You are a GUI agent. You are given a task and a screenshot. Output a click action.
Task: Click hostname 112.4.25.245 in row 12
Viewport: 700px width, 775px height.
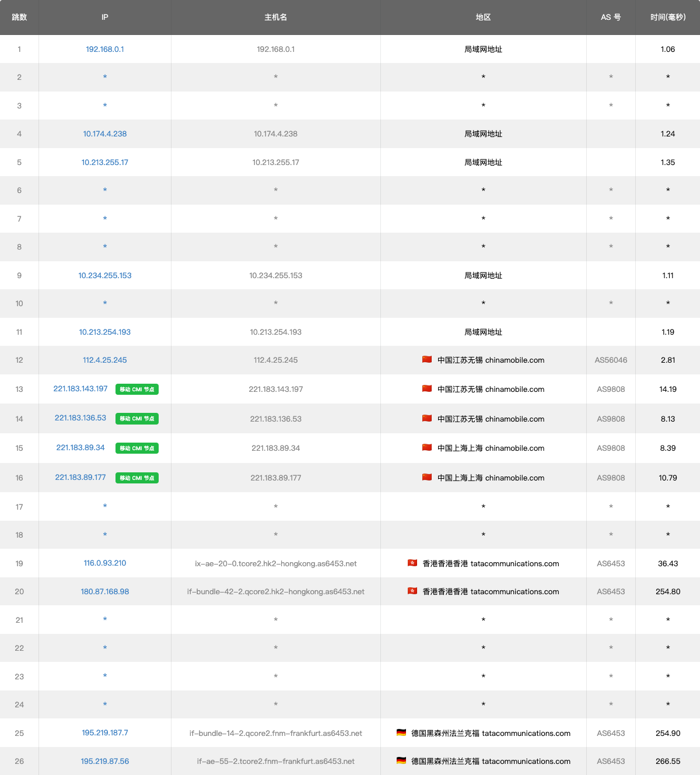pos(276,360)
